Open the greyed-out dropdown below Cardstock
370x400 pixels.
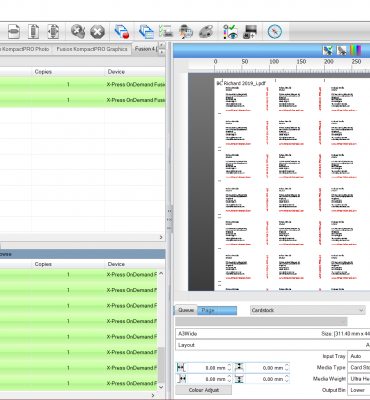[261, 322]
